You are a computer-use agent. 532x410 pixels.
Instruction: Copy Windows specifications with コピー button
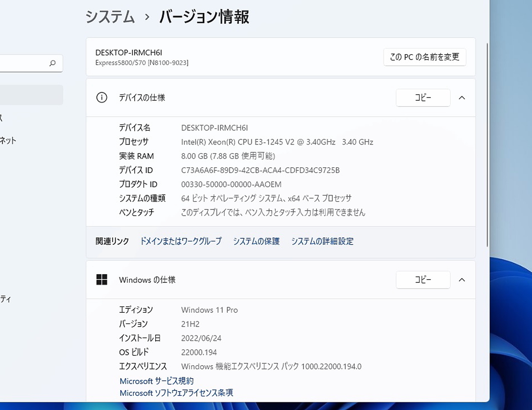point(423,280)
